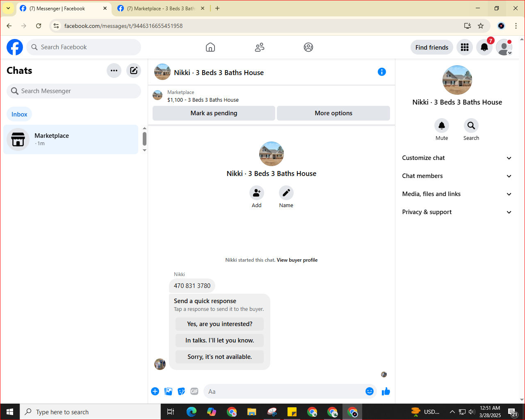525x420 pixels.
Task: Open the Chrome three-dot menu
Action: point(516,26)
